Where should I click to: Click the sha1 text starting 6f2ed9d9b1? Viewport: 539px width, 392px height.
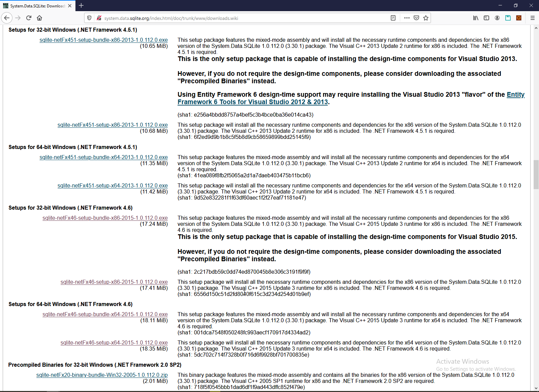coord(244,137)
